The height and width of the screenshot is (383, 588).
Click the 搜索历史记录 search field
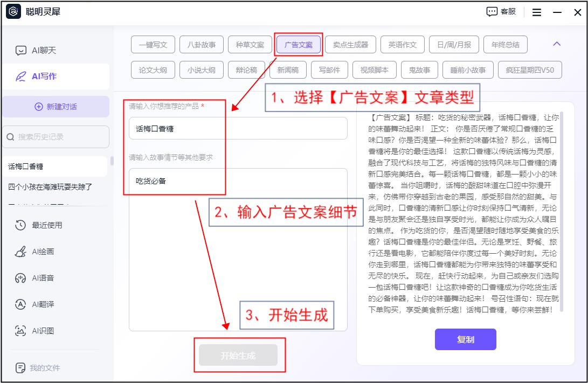pos(56,137)
